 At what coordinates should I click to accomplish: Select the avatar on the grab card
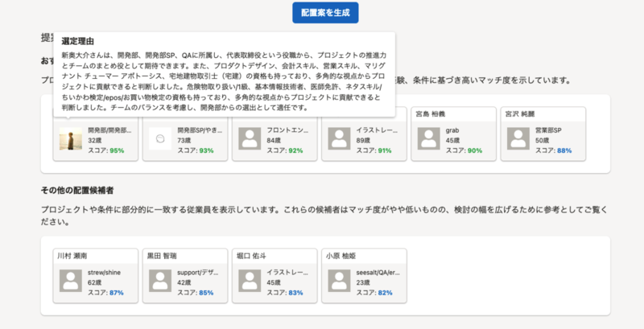(x=429, y=138)
